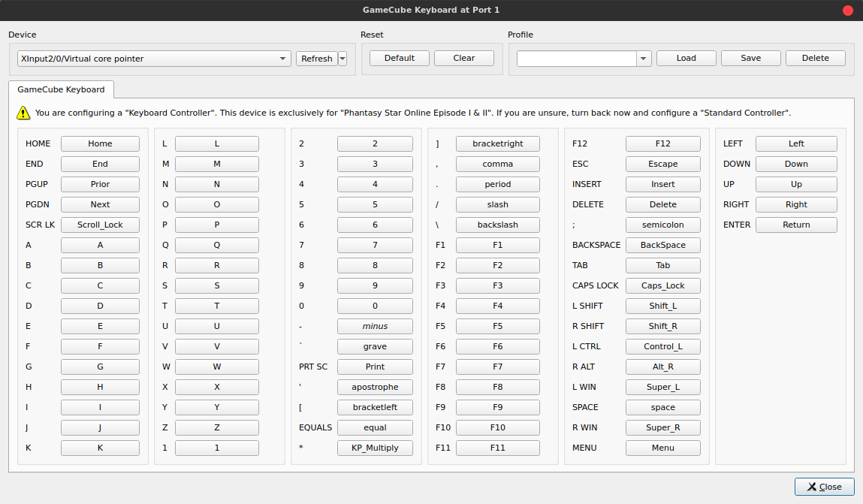863x504 pixels.
Task: Click the INSERT mapping button
Action: pyautogui.click(x=662, y=184)
